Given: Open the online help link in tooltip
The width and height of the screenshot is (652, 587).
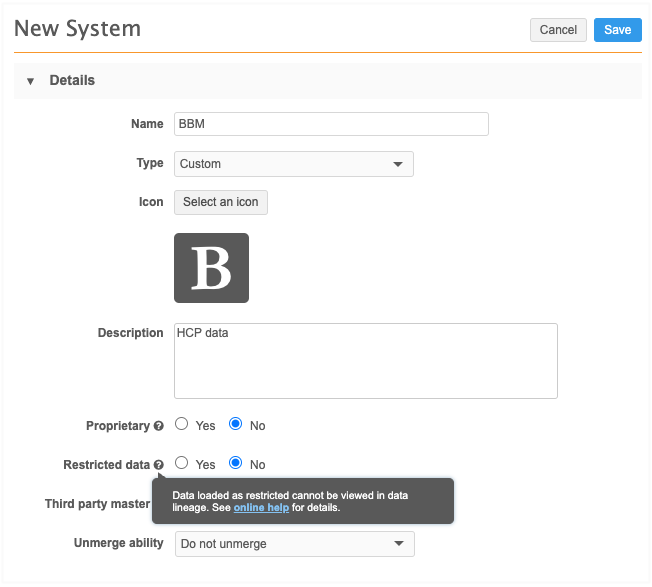Looking at the screenshot, I should point(261,508).
